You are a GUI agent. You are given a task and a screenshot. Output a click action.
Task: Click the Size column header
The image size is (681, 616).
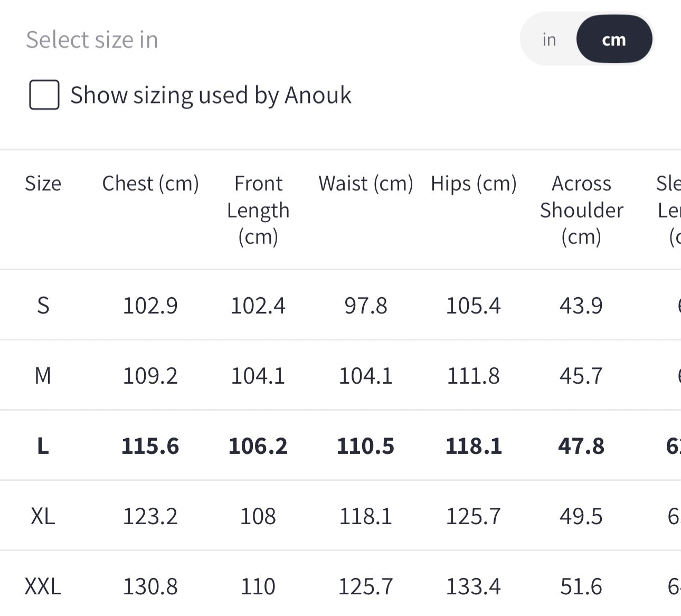[43, 184]
